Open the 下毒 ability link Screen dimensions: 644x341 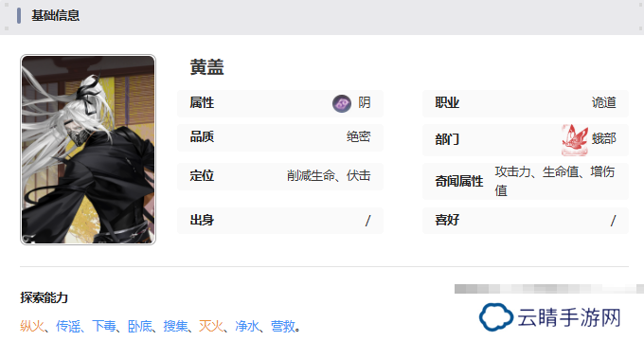pos(103,326)
